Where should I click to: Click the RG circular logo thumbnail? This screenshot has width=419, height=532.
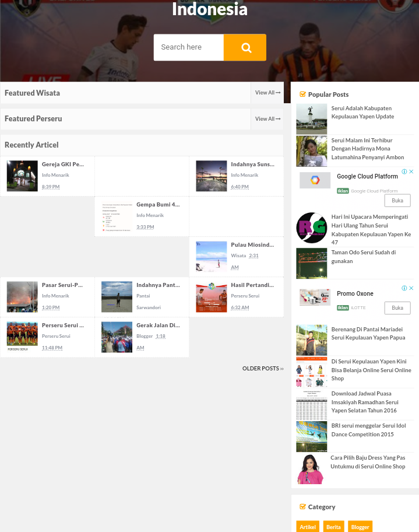pyautogui.click(x=312, y=228)
